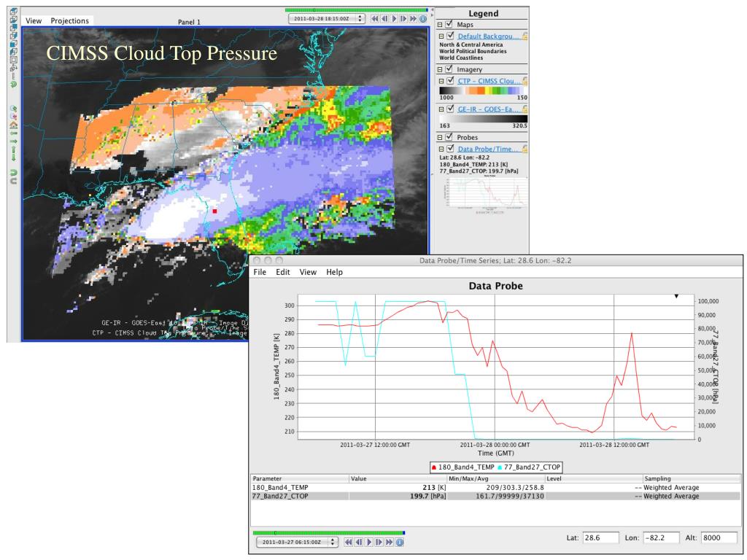Viewport: 747px width, 560px height.
Task: Click the green animation timeline in main window
Action: point(356,9)
